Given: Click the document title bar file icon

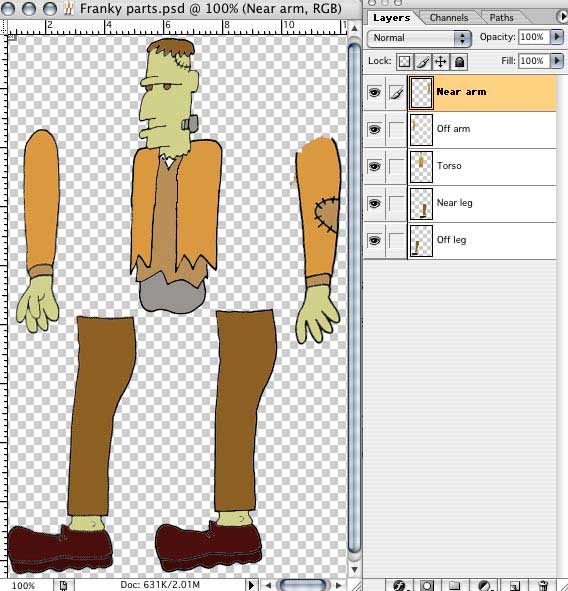Looking at the screenshot, I should click(68, 9).
